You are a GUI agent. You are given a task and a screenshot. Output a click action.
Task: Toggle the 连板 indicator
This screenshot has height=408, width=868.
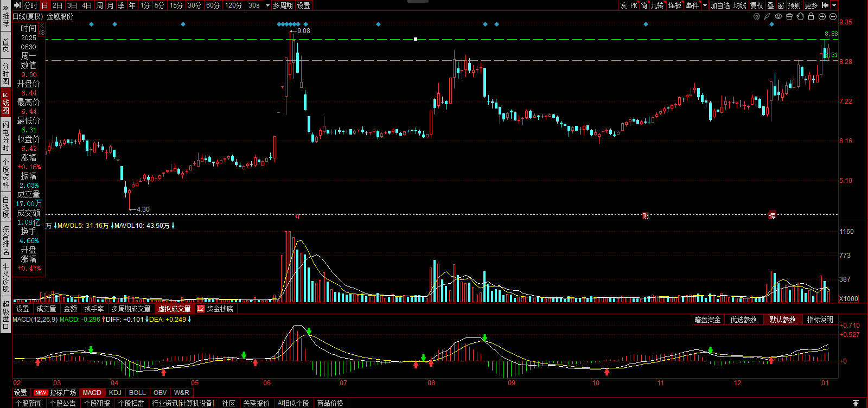tap(674, 5)
